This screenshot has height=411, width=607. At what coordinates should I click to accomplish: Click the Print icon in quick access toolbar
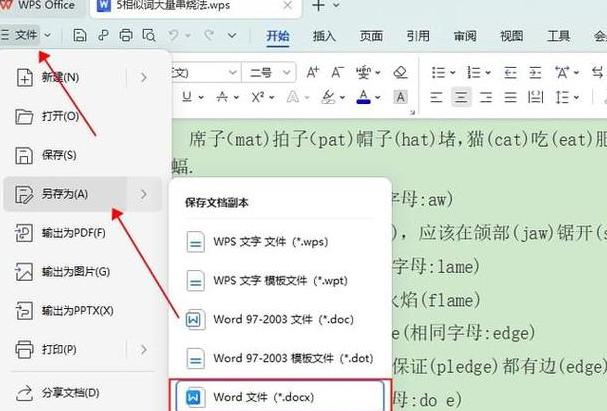[x=125, y=35]
